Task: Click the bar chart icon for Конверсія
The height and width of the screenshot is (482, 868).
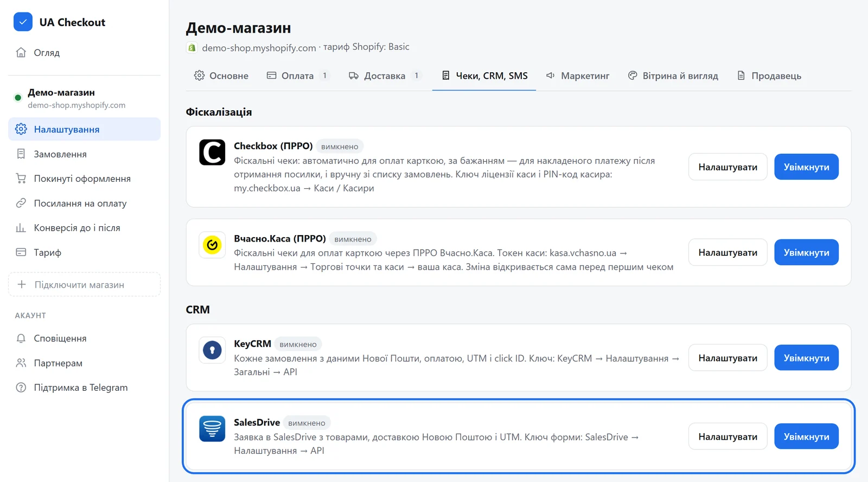Action: coord(21,228)
